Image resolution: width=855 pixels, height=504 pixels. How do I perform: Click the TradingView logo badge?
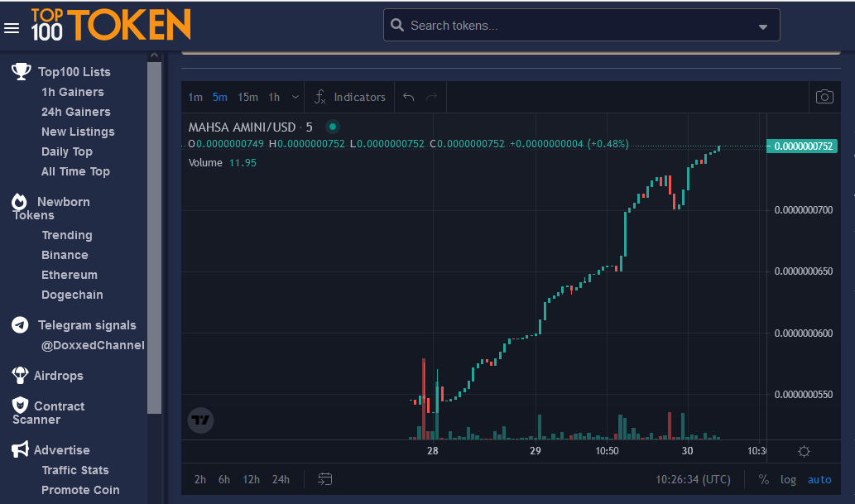pyautogui.click(x=200, y=420)
